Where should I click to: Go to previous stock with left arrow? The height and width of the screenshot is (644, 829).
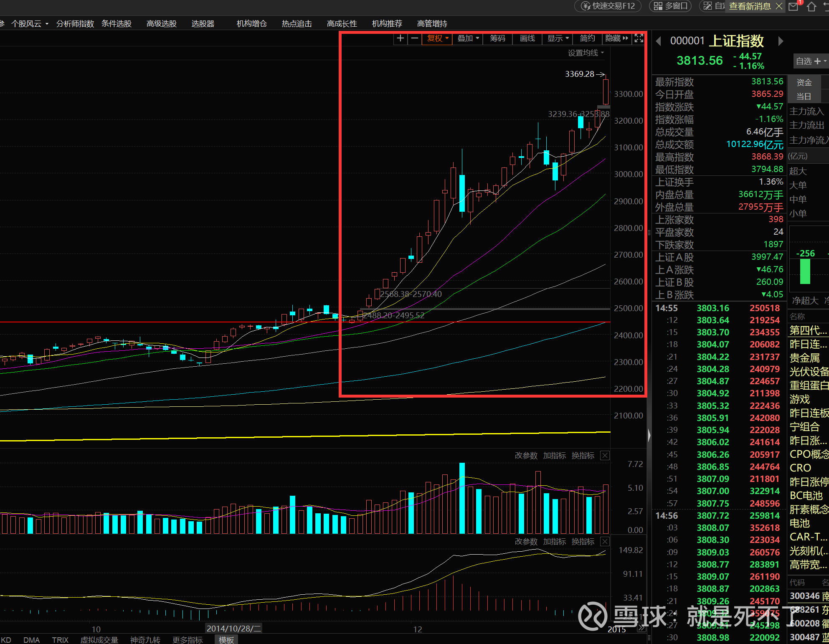pyautogui.click(x=659, y=41)
